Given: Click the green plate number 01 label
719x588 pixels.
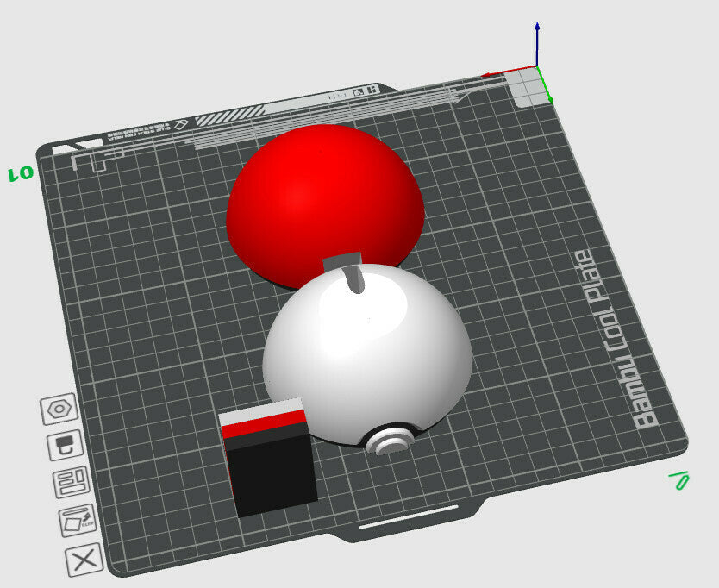Looking at the screenshot, I should tap(21, 174).
